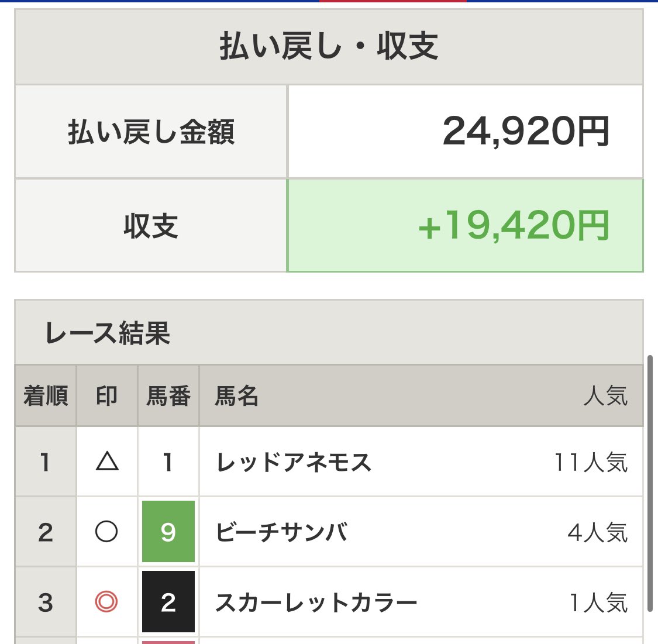Click the 払い戻し・収支 header
Viewport: 658px width, 644px height.
[329, 46]
